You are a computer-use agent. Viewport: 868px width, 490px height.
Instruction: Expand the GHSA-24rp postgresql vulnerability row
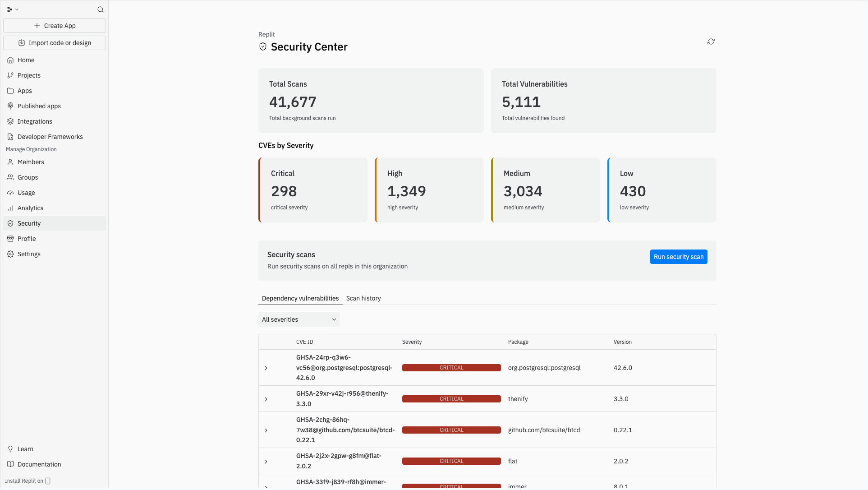tap(266, 368)
